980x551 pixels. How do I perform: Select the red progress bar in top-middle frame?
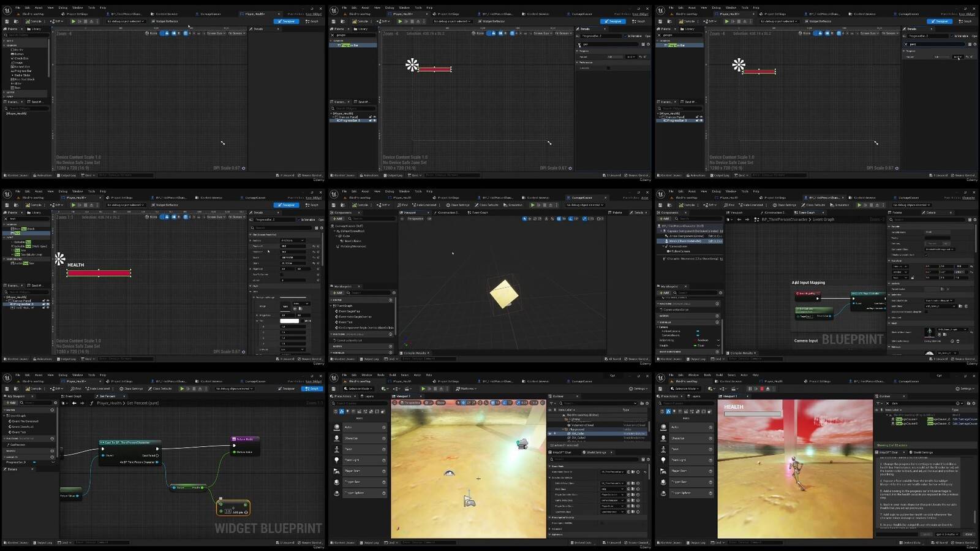tap(434, 69)
